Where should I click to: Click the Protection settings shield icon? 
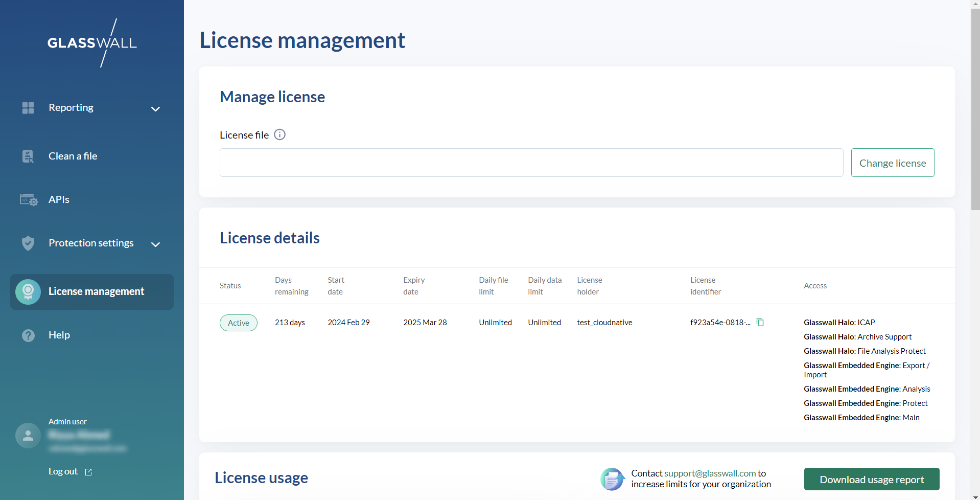(28, 243)
